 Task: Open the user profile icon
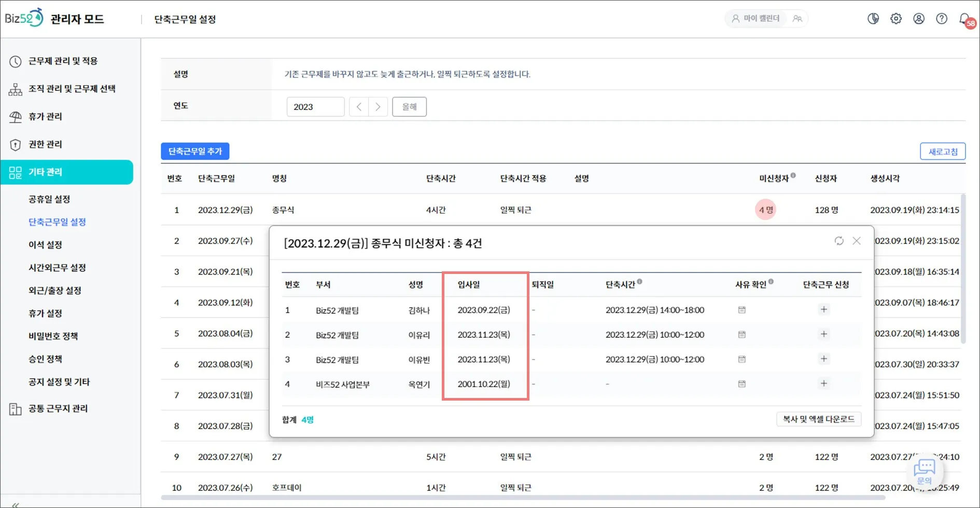919,19
